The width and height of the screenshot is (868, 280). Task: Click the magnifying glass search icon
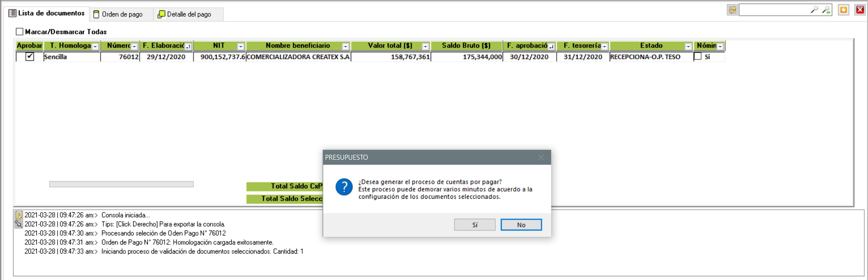(x=814, y=10)
